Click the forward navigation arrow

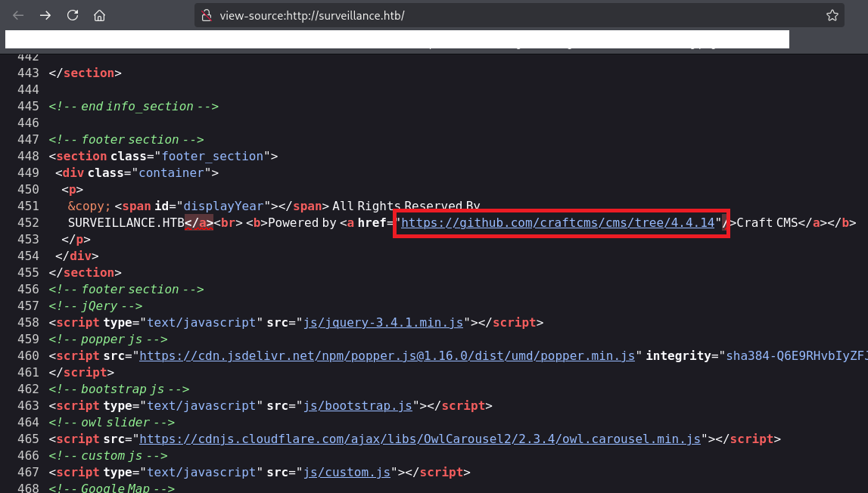45,15
